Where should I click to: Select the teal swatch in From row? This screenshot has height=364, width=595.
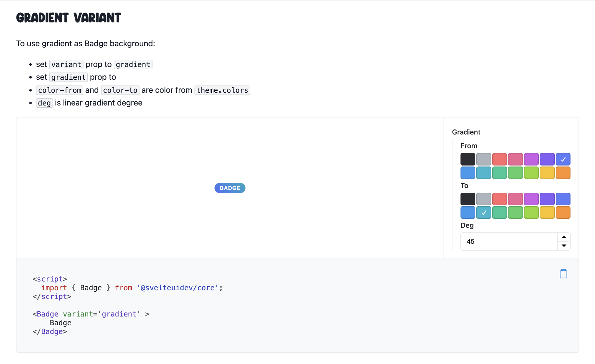(x=483, y=173)
